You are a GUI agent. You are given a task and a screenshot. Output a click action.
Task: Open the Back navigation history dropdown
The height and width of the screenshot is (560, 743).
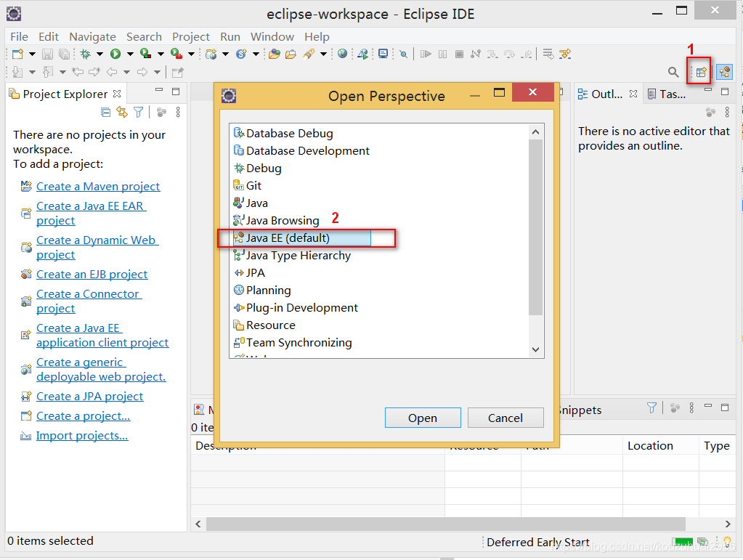click(x=126, y=72)
